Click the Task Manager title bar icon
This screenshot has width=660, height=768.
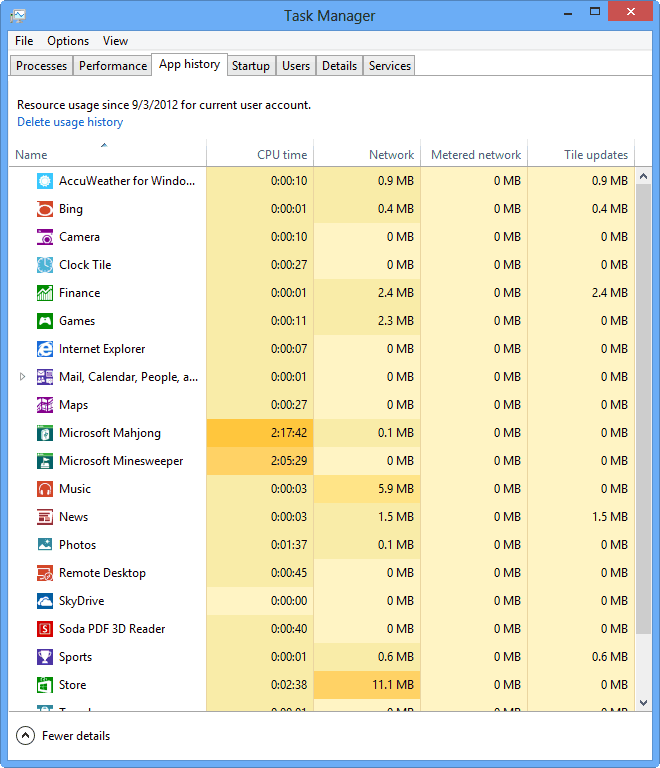[x=18, y=16]
